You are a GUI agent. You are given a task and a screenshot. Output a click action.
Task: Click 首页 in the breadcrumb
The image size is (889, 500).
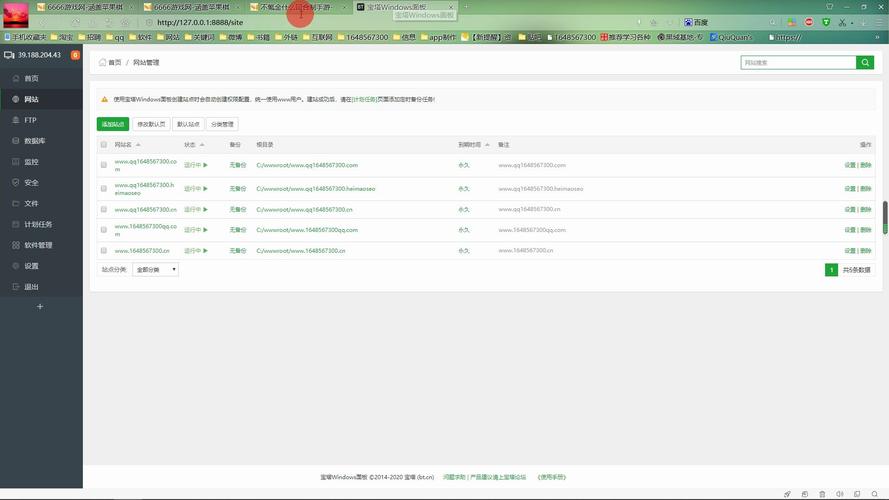(115, 62)
